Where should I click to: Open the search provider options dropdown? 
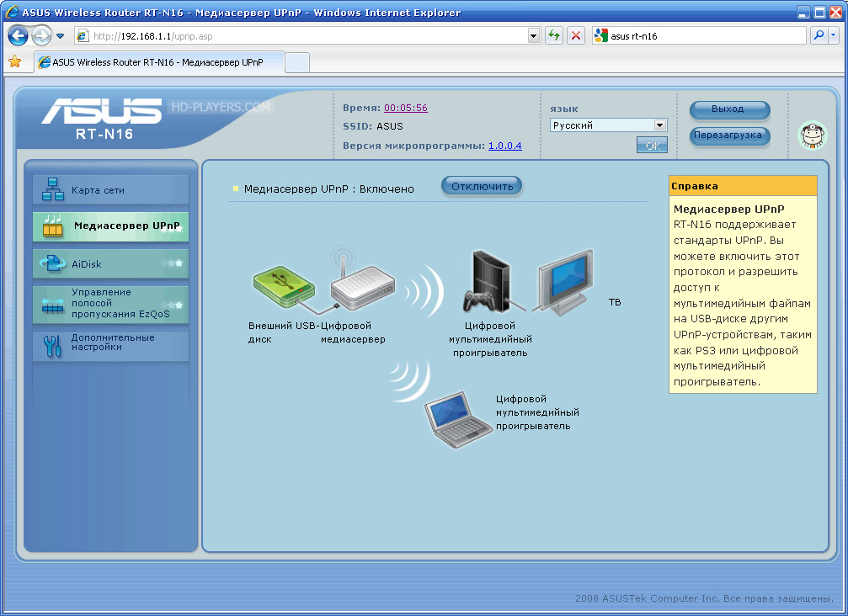coord(834,36)
